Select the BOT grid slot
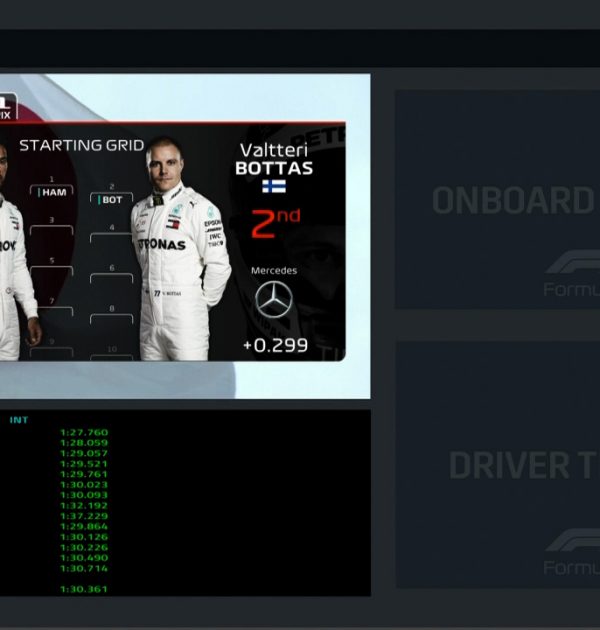This screenshot has height=630, width=600. pyautogui.click(x=111, y=199)
